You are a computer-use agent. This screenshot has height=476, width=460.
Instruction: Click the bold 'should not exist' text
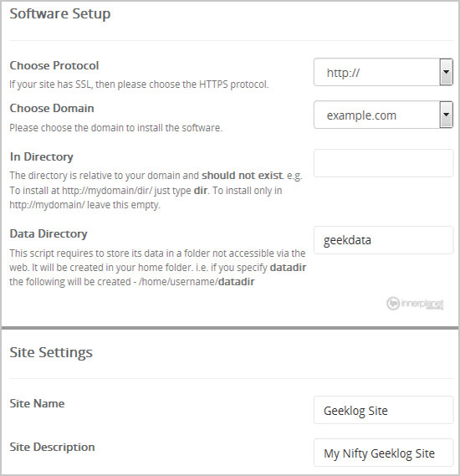click(x=243, y=176)
